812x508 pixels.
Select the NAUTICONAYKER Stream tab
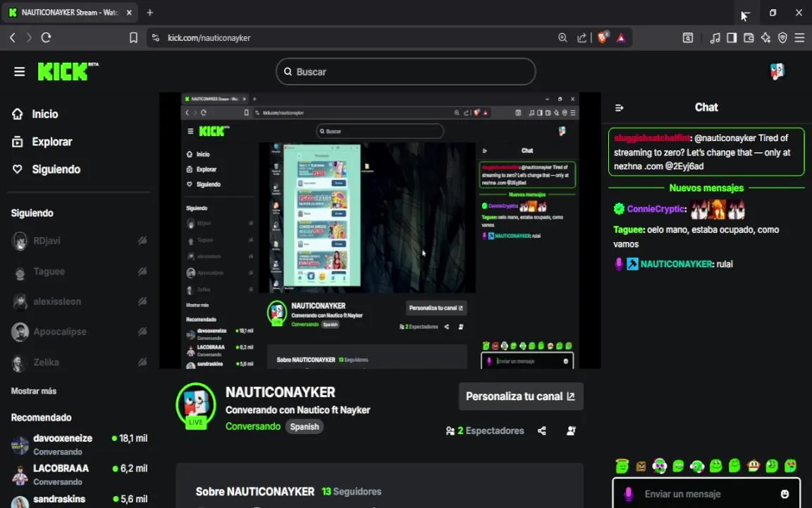pos(70,13)
